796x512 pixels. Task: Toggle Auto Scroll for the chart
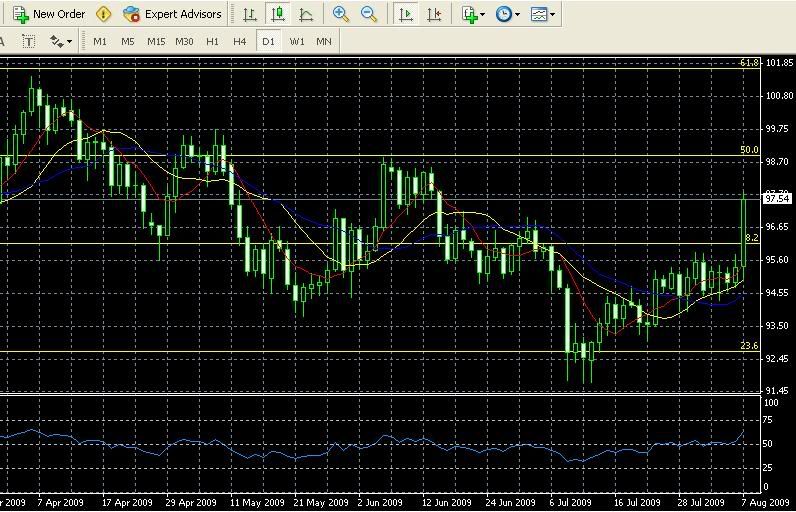click(405, 14)
